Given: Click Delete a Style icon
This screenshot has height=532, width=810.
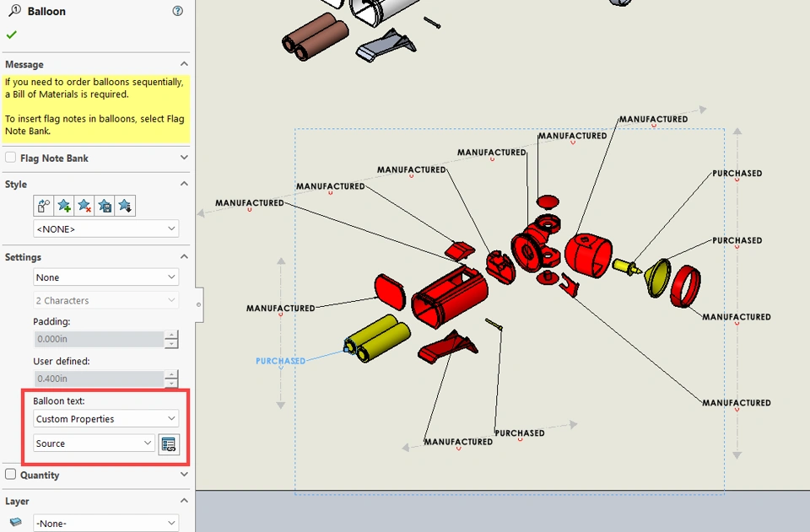Looking at the screenshot, I should (x=84, y=206).
